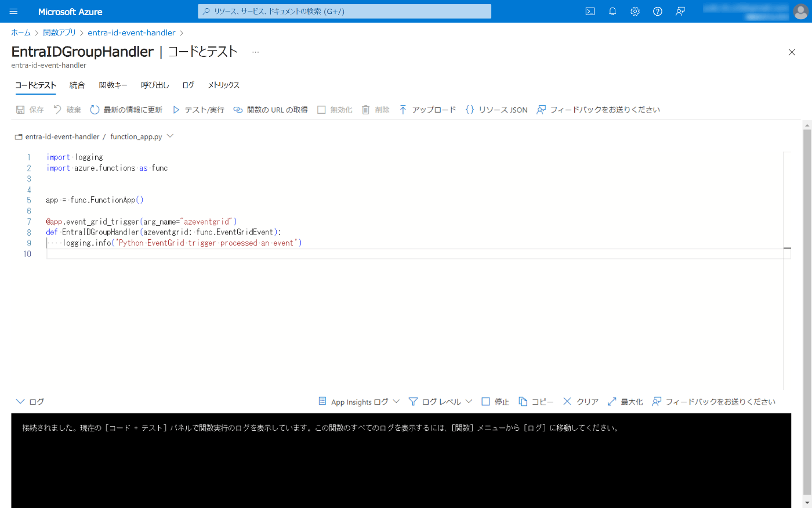Click the import logging code line
Image resolution: width=812 pixels, height=508 pixels.
click(x=75, y=157)
